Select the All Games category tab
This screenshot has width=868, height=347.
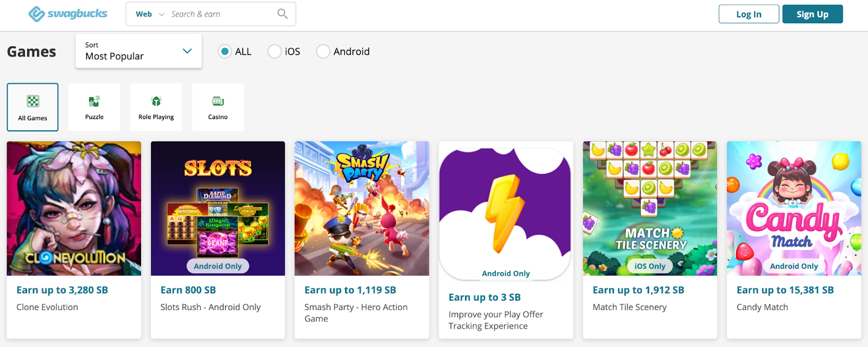(x=33, y=107)
